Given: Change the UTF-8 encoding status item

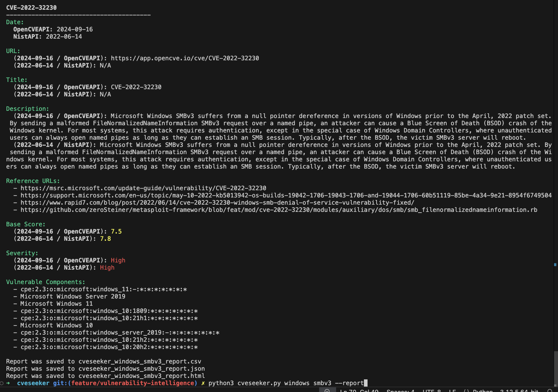Looking at the screenshot, I should 432,390.
